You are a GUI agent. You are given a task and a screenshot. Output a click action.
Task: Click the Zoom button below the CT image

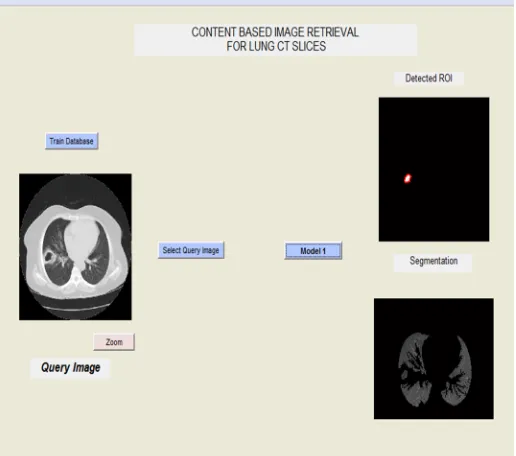click(x=114, y=342)
